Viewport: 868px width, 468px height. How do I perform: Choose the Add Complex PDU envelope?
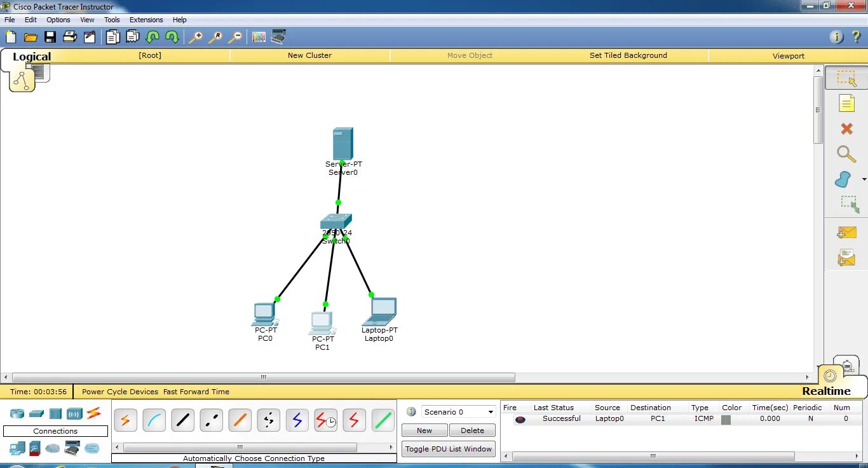pos(846,257)
